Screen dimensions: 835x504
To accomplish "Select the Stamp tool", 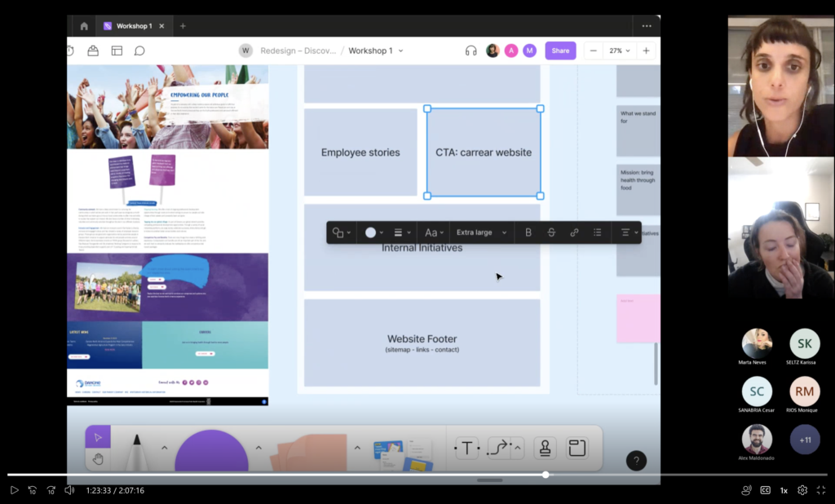I will (544, 448).
